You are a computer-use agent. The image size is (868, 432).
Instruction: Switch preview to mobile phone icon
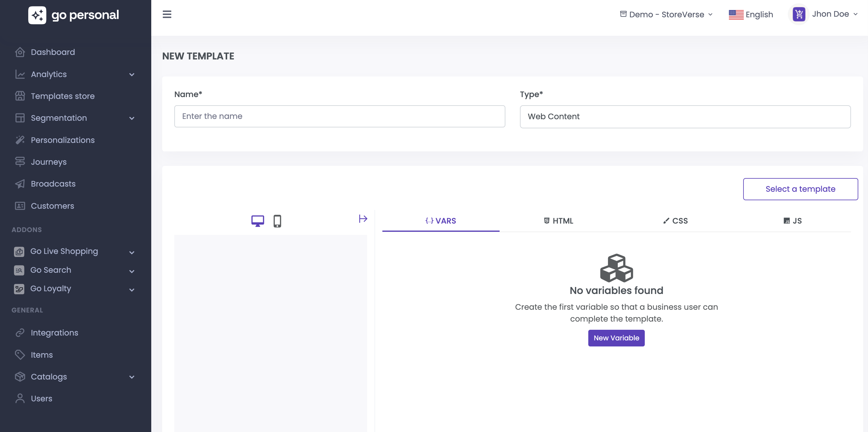(277, 221)
